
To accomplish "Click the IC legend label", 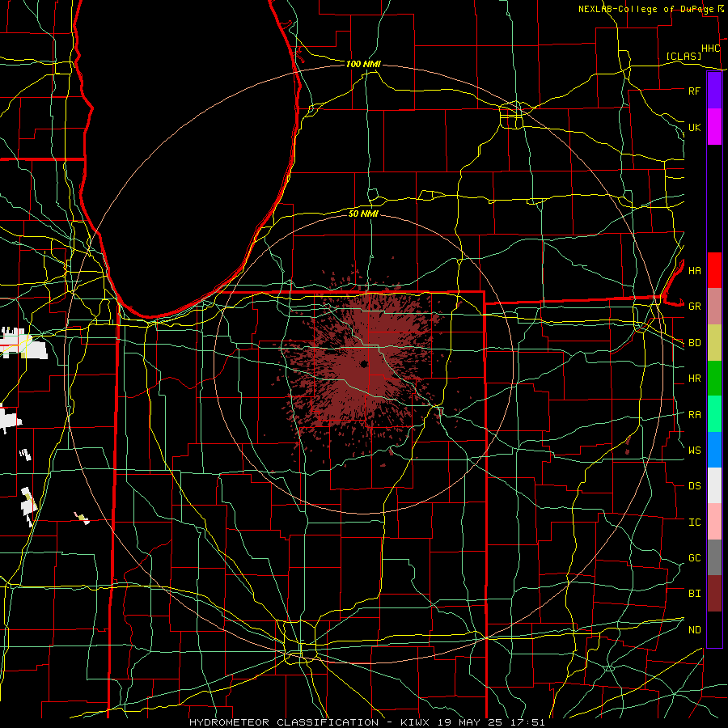I will click(x=695, y=523).
